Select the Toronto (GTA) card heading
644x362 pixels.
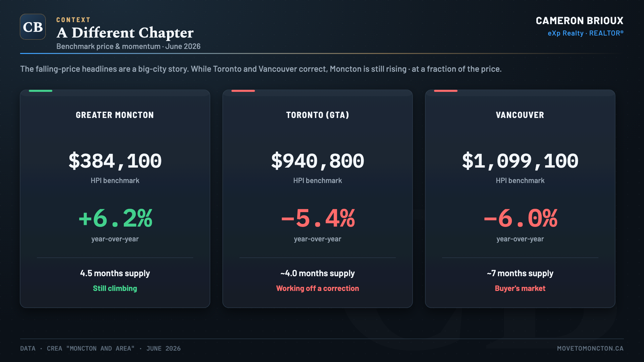click(318, 115)
